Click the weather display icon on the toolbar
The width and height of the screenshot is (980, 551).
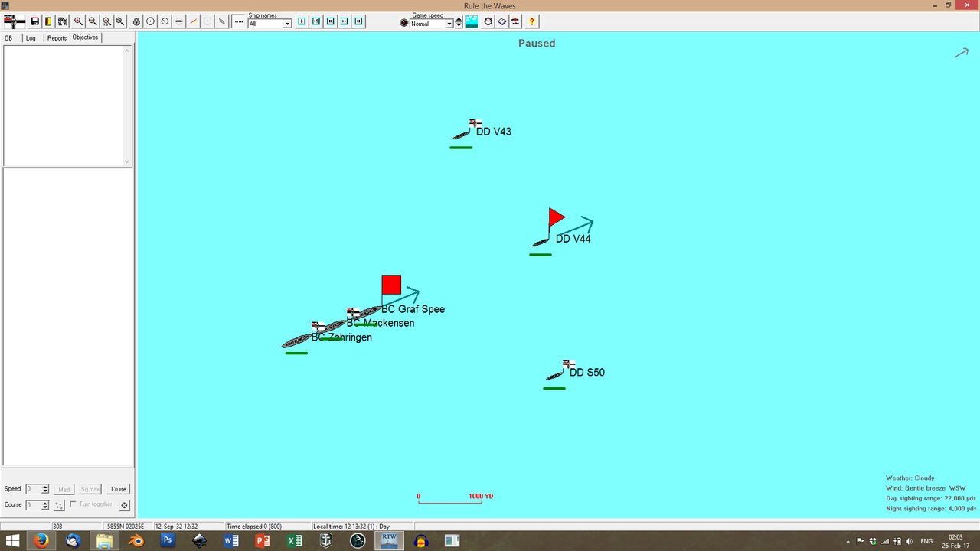pyautogui.click(x=470, y=21)
